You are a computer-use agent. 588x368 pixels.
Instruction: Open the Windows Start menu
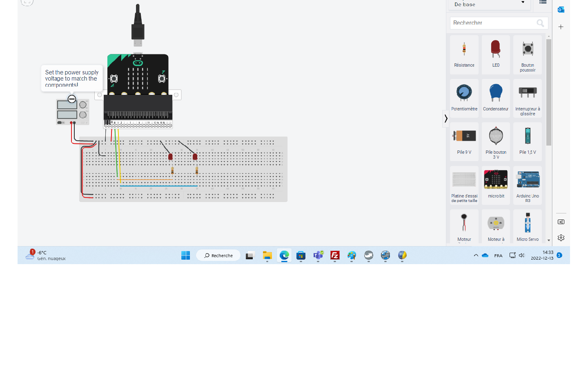click(x=185, y=256)
